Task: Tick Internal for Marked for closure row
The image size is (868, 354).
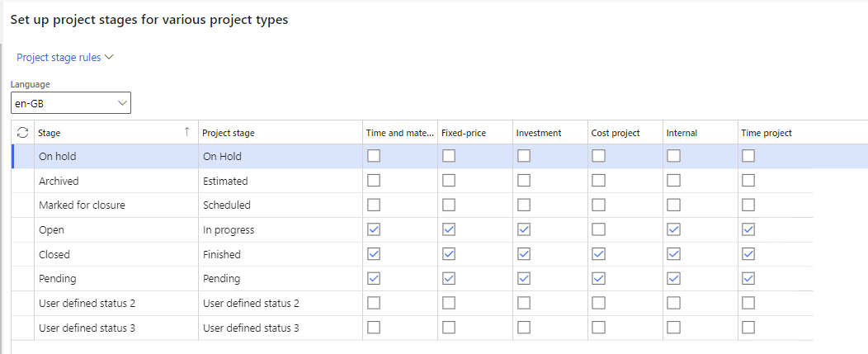Action: [674, 205]
